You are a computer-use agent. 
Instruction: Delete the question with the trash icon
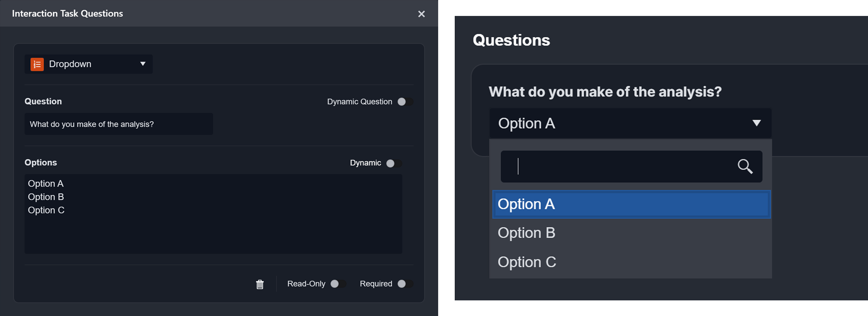(x=260, y=284)
